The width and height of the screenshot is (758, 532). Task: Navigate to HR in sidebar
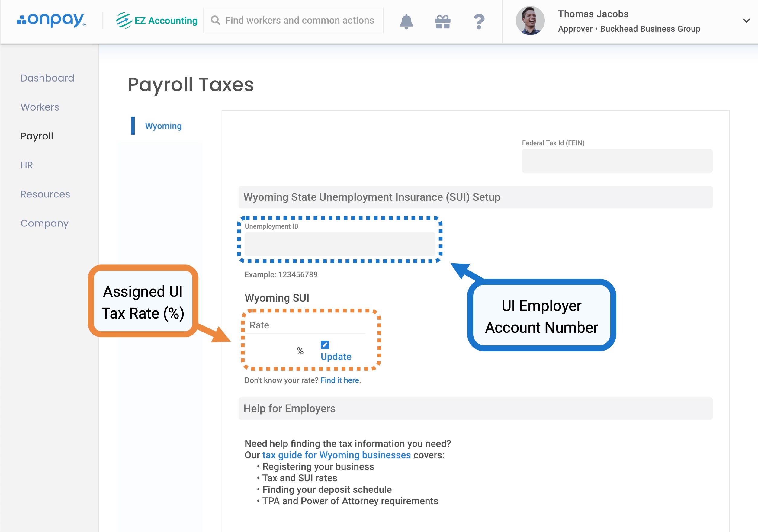(26, 165)
